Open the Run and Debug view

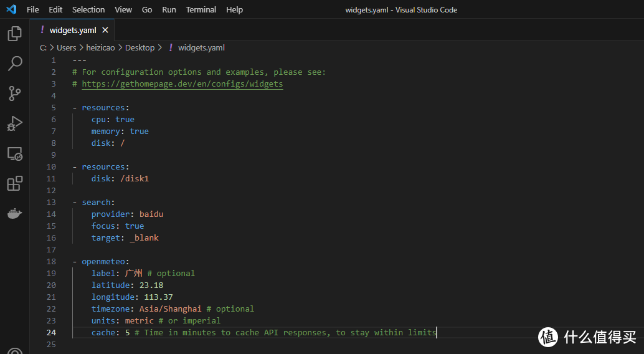click(x=14, y=123)
